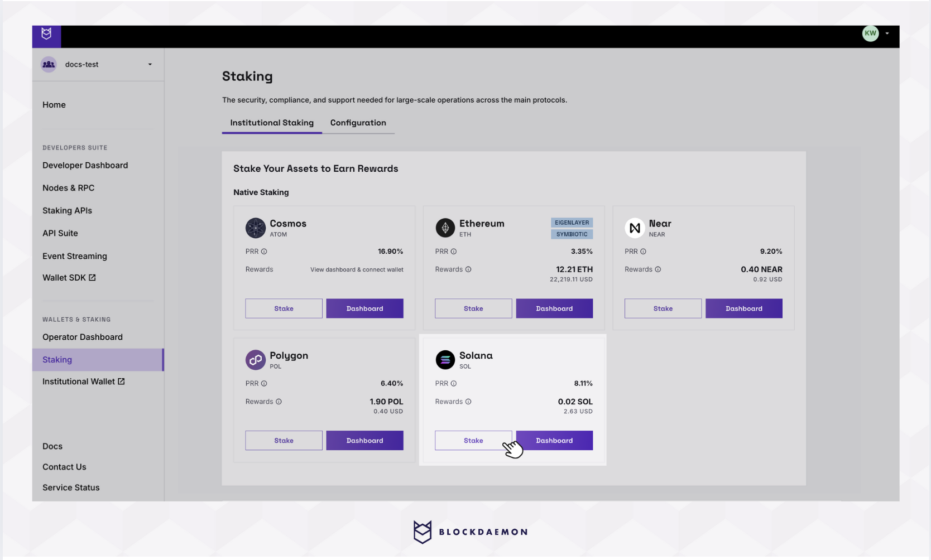Screen dimensions: 931x560
Task: Expand the user account dropdown arrow
Action: [887, 33]
